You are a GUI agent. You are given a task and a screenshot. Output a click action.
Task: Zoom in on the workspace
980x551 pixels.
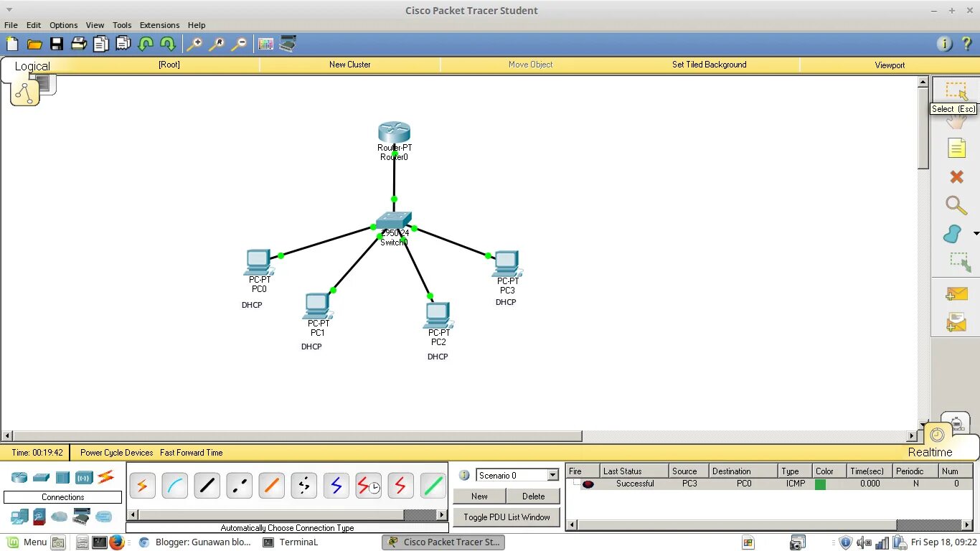tap(194, 44)
